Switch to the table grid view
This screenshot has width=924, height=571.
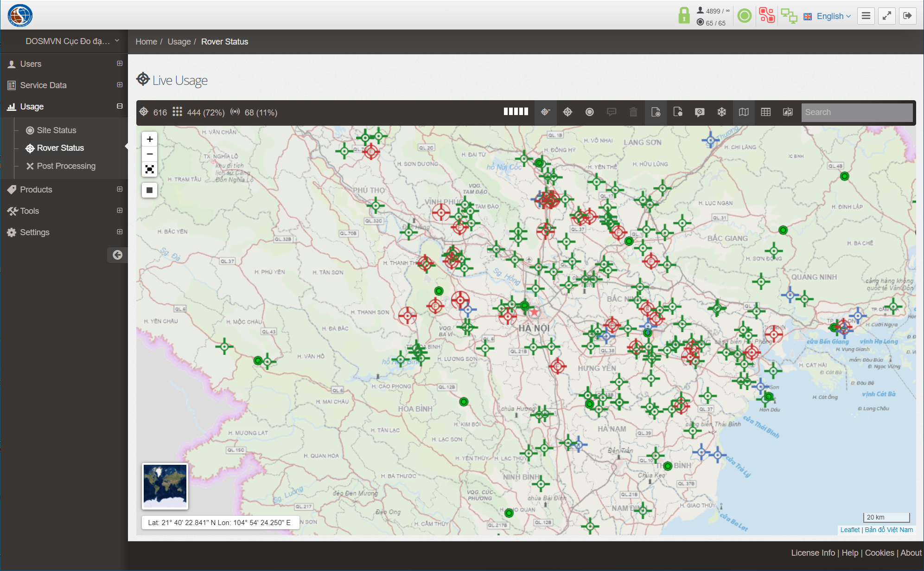(765, 112)
